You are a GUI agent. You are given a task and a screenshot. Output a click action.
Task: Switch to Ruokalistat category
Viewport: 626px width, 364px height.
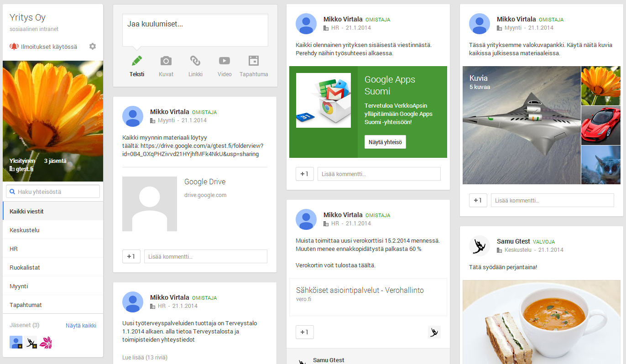(25, 268)
